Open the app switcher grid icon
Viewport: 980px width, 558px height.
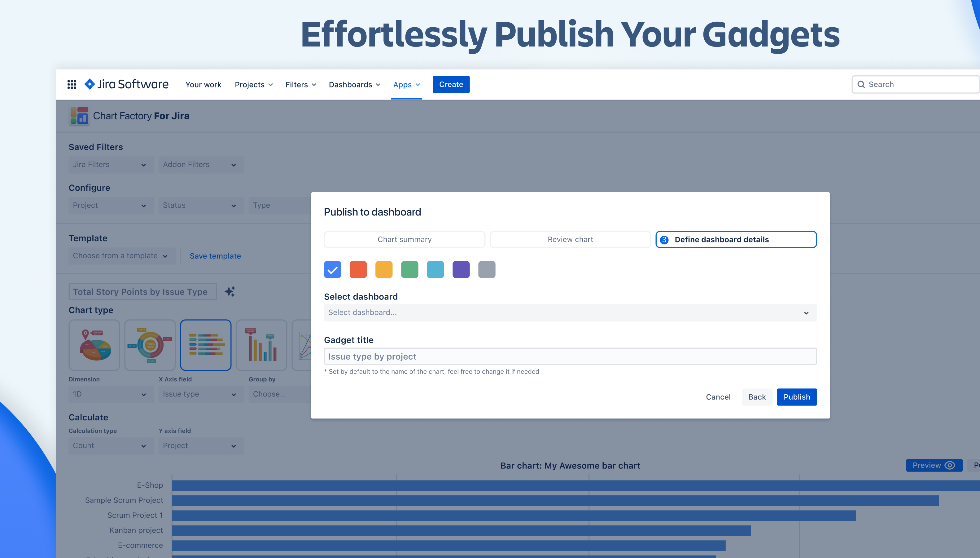(72, 84)
